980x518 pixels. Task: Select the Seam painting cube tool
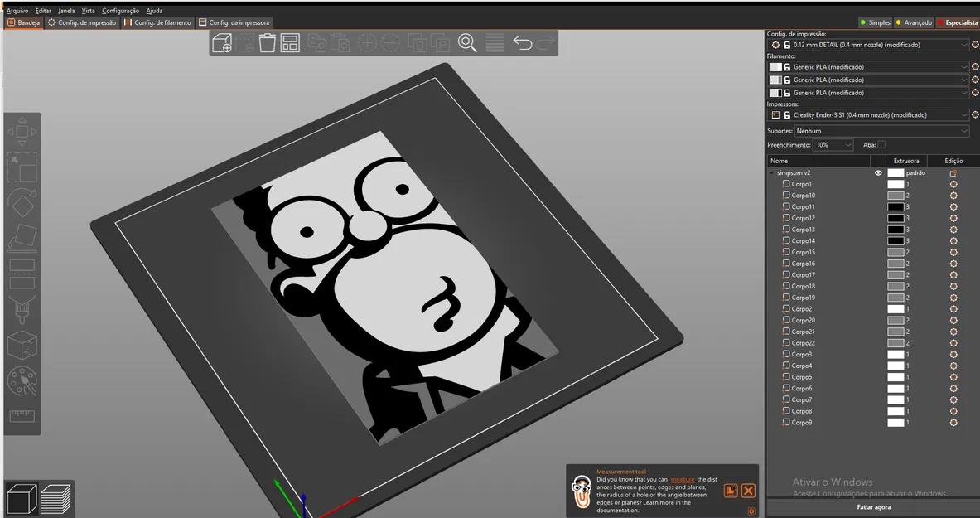click(x=22, y=345)
